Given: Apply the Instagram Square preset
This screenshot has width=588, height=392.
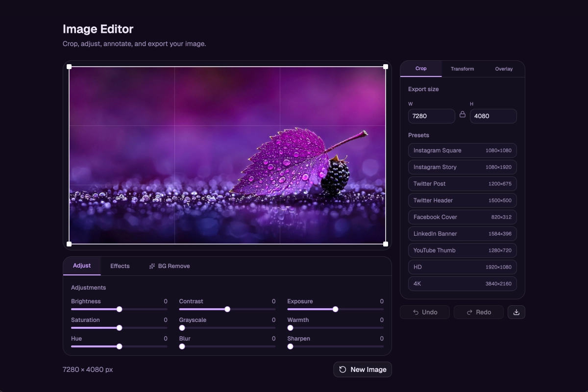Looking at the screenshot, I should point(462,150).
